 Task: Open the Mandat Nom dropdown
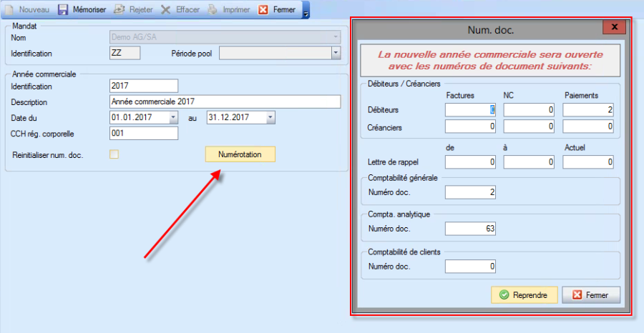336,38
